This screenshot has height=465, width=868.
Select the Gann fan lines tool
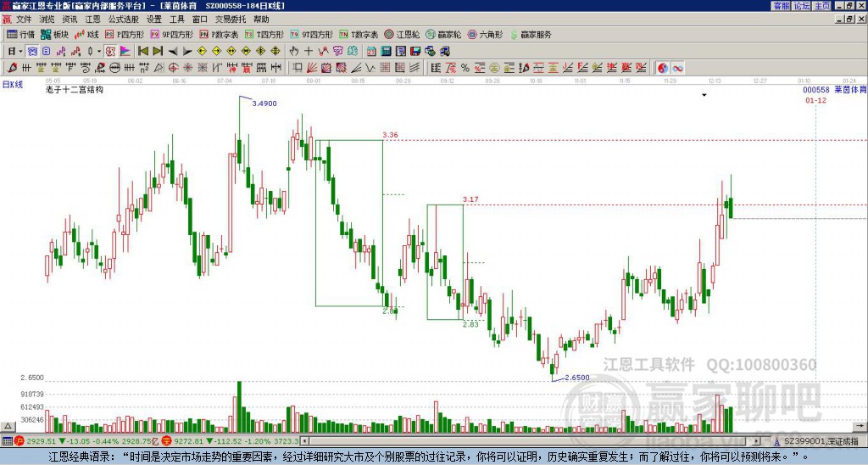(x=312, y=68)
